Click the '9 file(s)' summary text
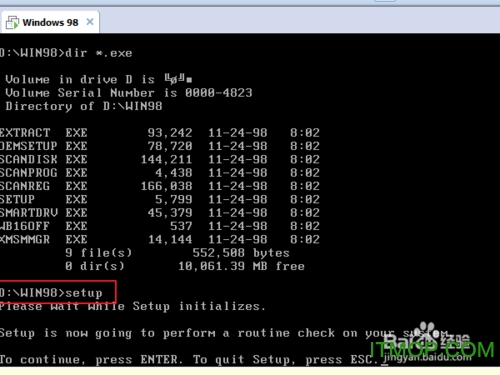The height and width of the screenshot is (375, 500). click(x=99, y=253)
